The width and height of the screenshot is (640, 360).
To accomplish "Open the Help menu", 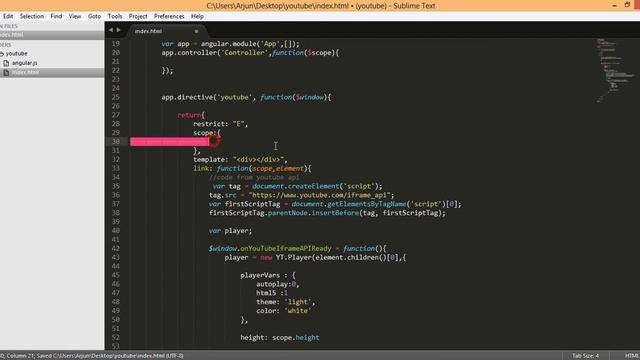I will pos(197,16).
